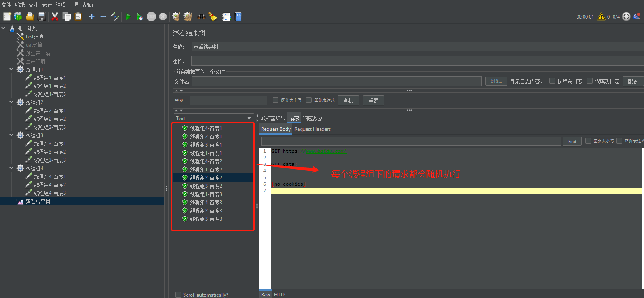Click the Copy toolbar icon

[x=66, y=16]
